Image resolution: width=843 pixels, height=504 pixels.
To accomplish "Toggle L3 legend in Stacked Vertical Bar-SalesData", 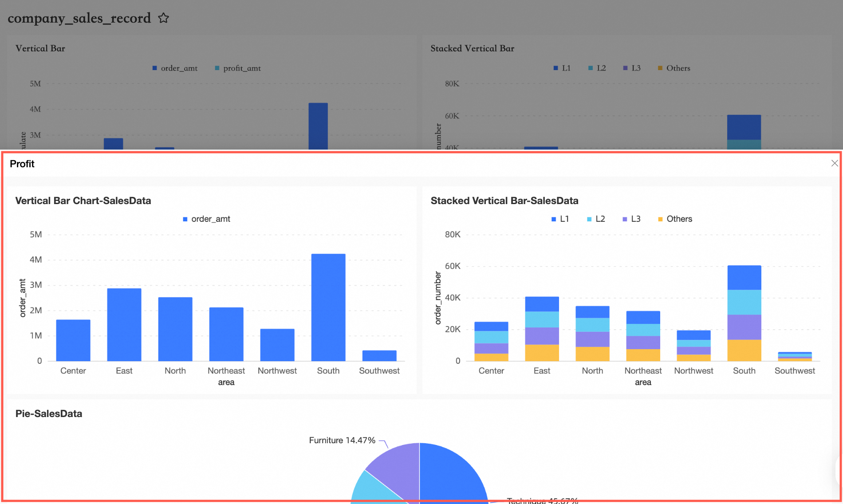I will point(631,219).
